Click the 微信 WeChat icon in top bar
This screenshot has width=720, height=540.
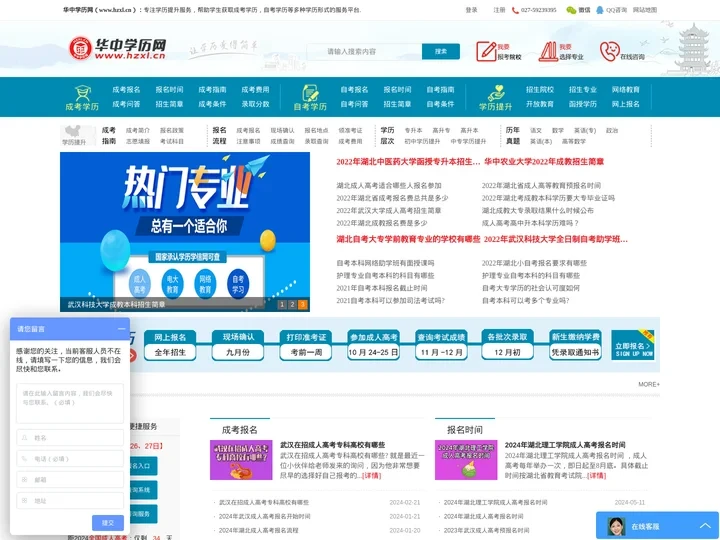(571, 10)
